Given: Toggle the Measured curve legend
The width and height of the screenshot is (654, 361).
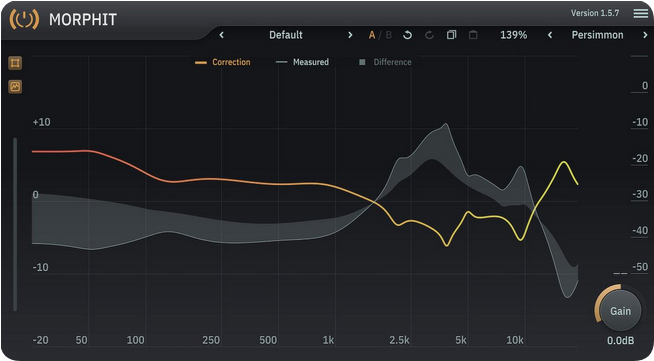Looking at the screenshot, I should [302, 62].
